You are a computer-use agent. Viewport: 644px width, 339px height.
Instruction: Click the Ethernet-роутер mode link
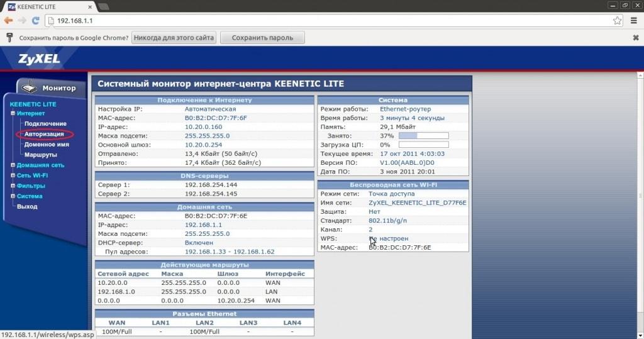point(406,109)
